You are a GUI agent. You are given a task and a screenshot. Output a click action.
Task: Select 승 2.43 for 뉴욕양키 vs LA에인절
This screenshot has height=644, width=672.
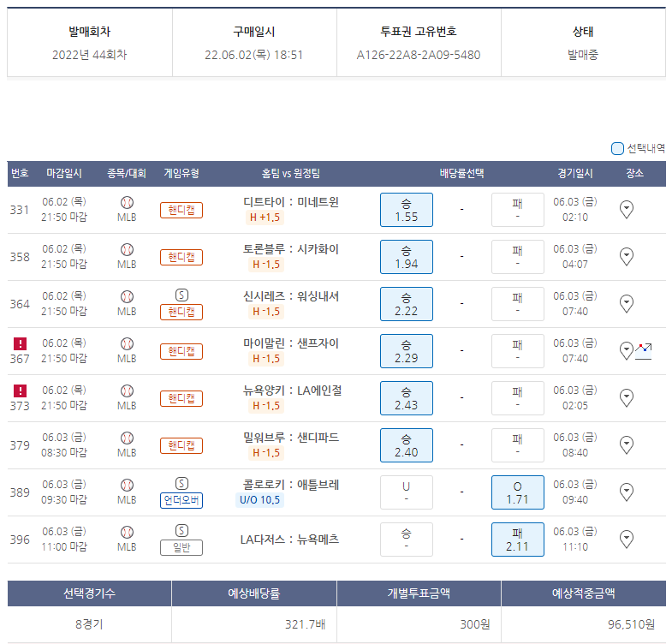click(407, 398)
